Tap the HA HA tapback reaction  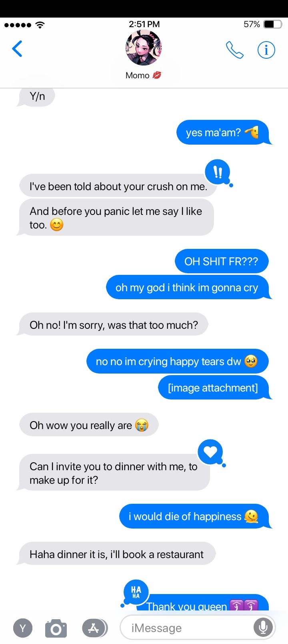136,592
